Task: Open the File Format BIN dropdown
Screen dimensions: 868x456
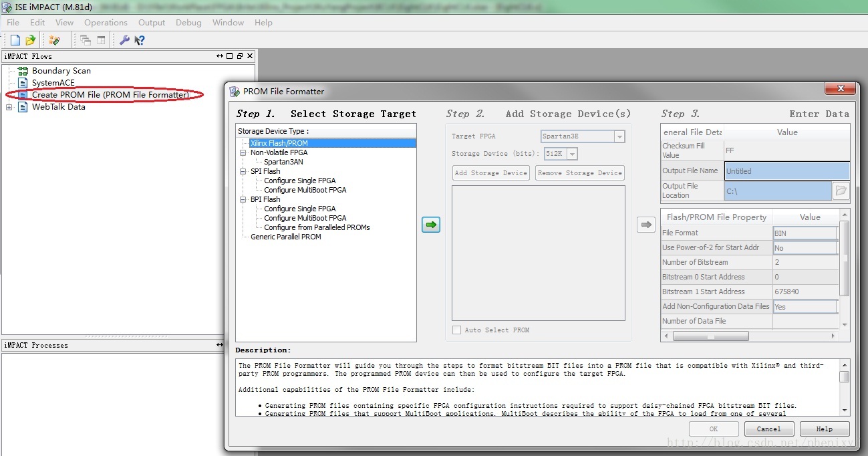Action: (805, 233)
